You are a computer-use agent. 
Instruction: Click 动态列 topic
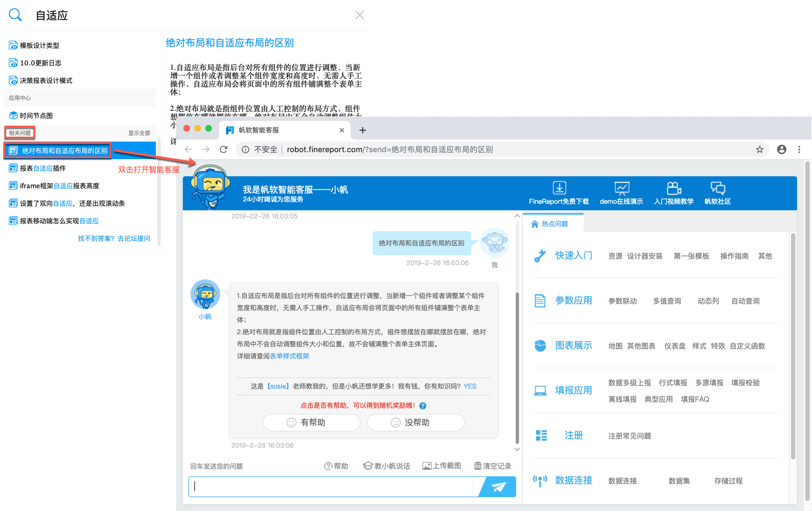tap(708, 301)
